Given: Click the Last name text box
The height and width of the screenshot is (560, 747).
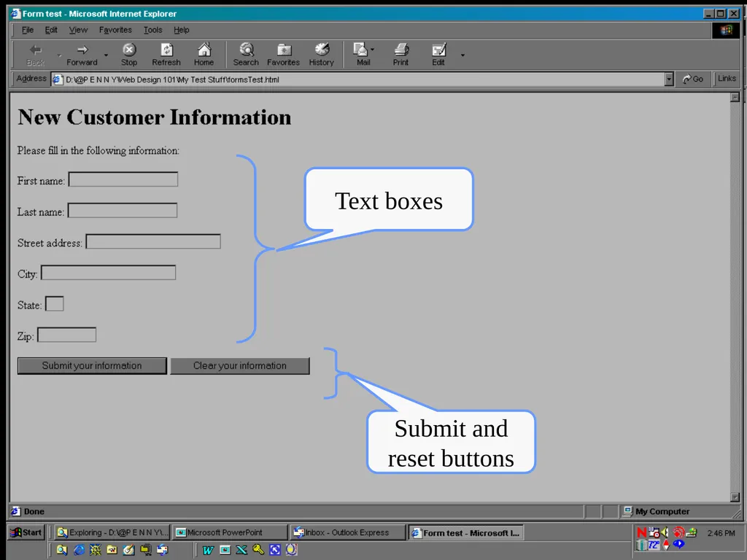Looking at the screenshot, I should pyautogui.click(x=123, y=211).
